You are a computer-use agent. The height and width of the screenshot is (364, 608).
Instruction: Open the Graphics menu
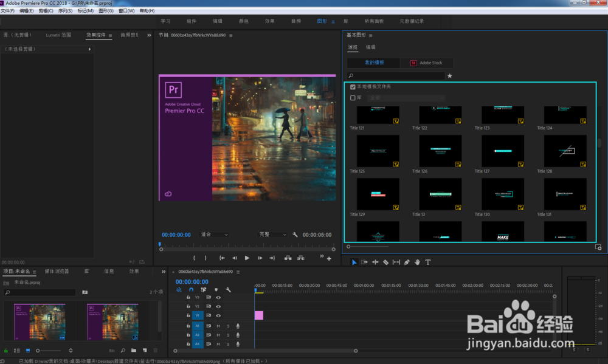coord(106,11)
